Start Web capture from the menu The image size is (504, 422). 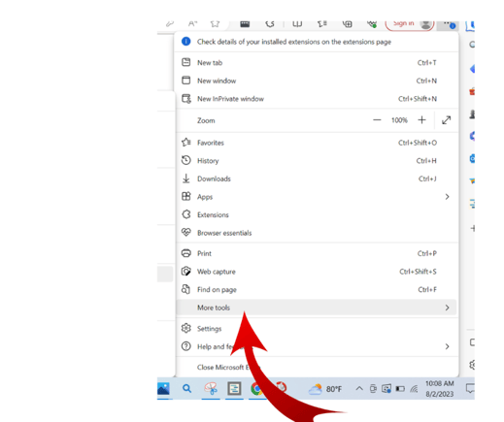pyautogui.click(x=317, y=272)
